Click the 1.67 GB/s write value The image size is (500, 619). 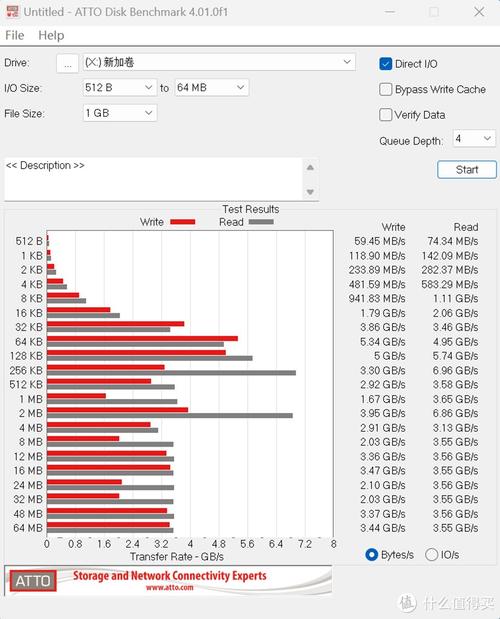pyautogui.click(x=382, y=399)
